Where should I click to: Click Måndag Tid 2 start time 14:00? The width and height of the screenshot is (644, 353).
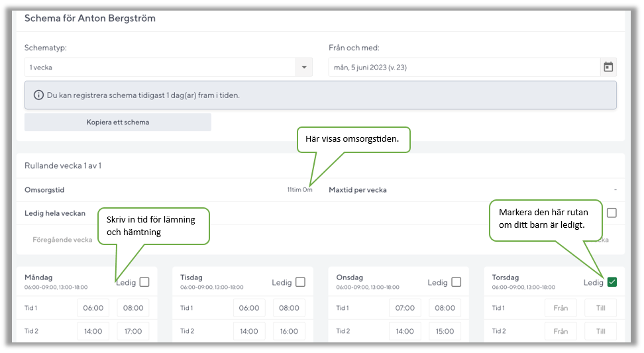[x=93, y=331]
